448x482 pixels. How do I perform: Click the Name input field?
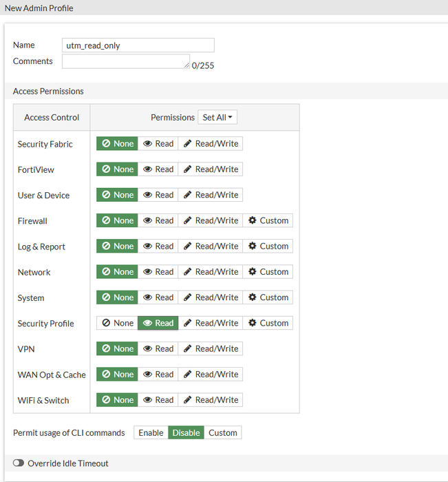pos(138,45)
